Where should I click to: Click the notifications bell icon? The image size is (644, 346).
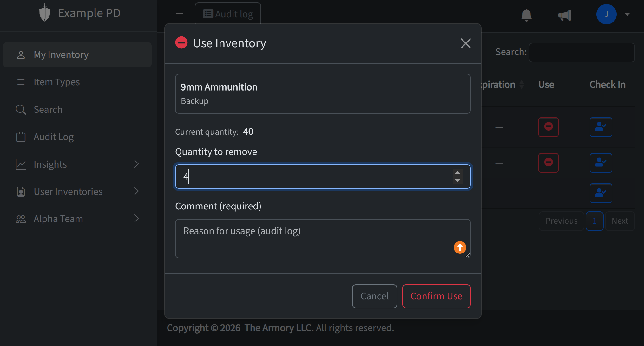coord(526,15)
